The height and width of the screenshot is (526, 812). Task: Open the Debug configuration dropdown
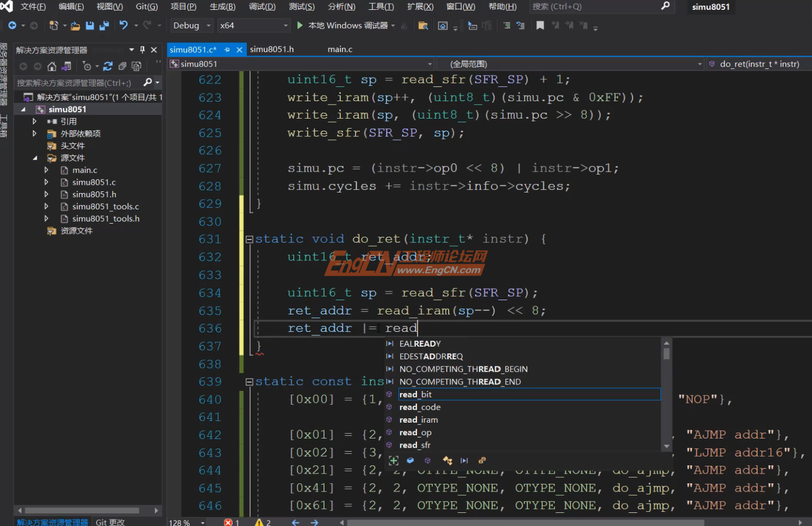coord(192,26)
